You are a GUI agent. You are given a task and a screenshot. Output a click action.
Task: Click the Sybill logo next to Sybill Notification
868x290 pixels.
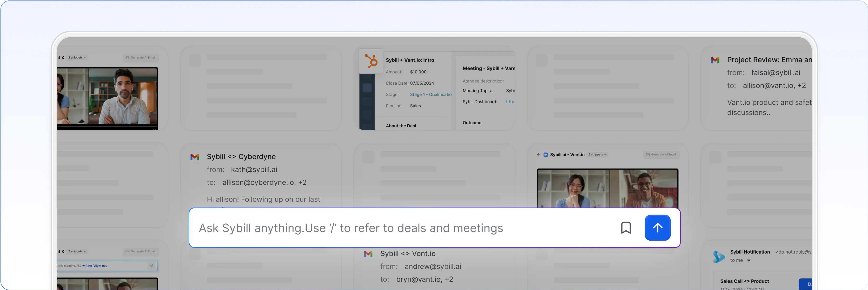(718, 257)
